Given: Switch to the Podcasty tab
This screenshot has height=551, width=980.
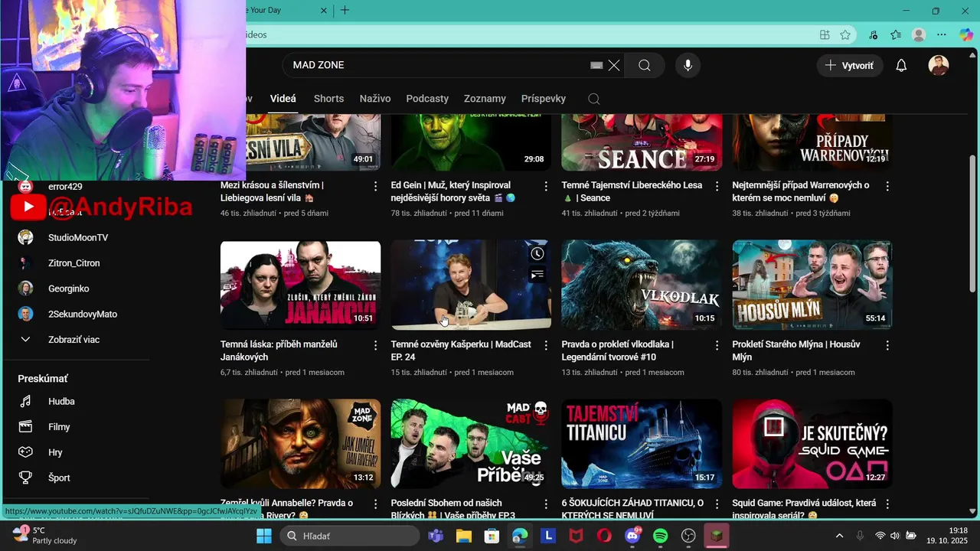Looking at the screenshot, I should click(427, 99).
